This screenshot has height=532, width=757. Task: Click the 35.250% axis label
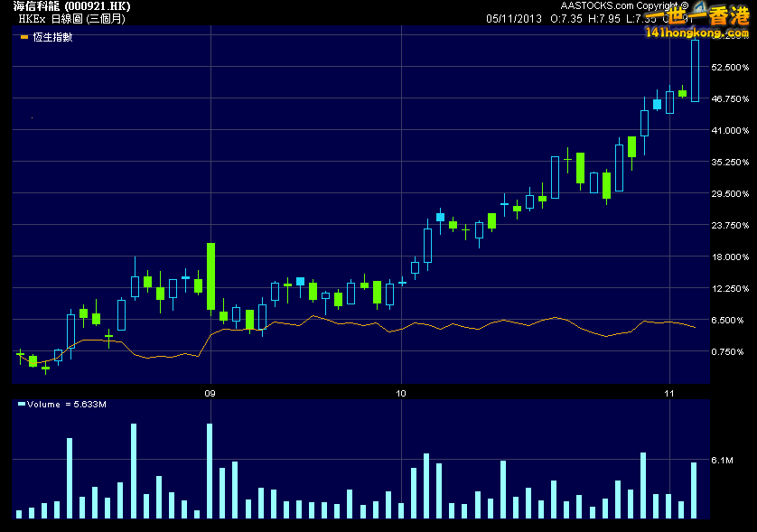(730, 162)
